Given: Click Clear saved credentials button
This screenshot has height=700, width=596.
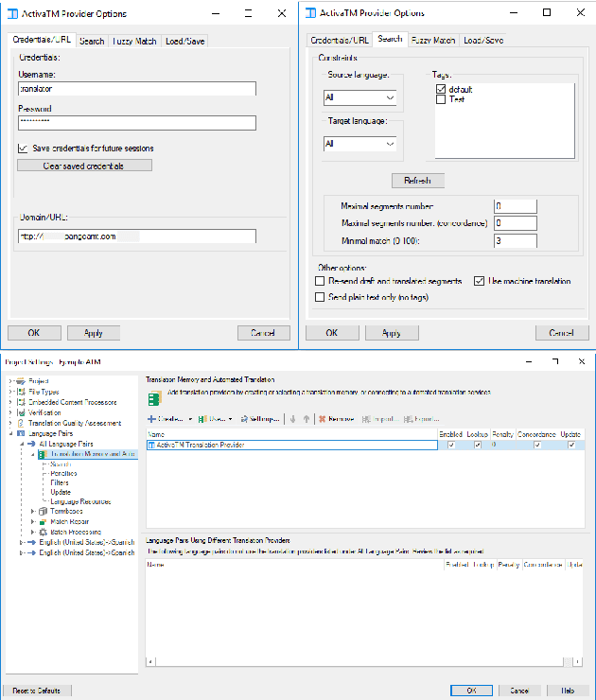Looking at the screenshot, I should click(84, 166).
